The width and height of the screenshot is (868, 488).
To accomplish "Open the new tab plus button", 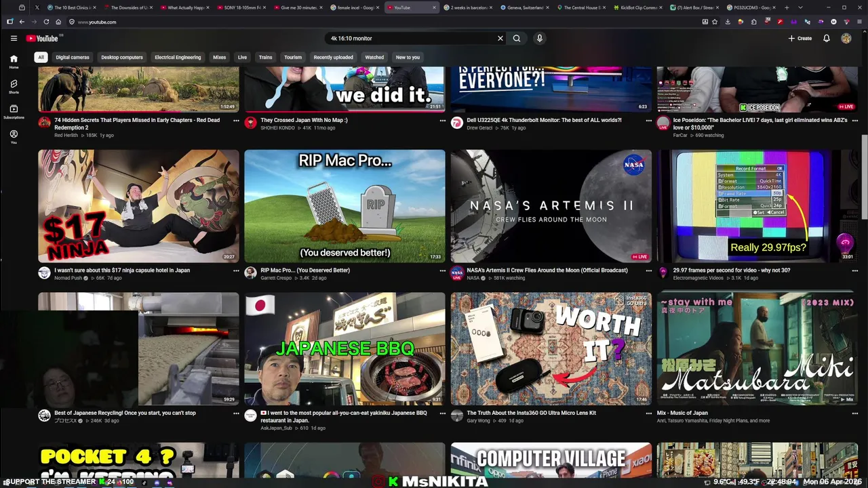I will point(787,7).
